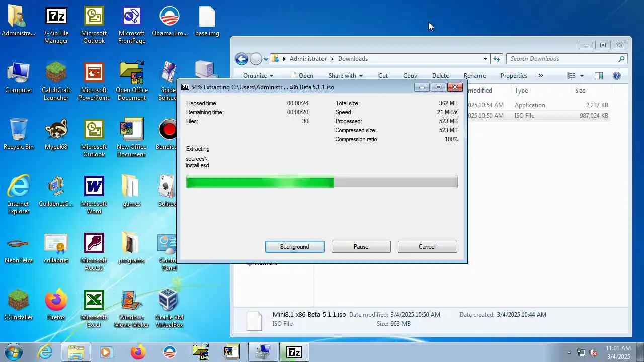
Task: Open the Open Office Document icon
Action: click(131, 81)
